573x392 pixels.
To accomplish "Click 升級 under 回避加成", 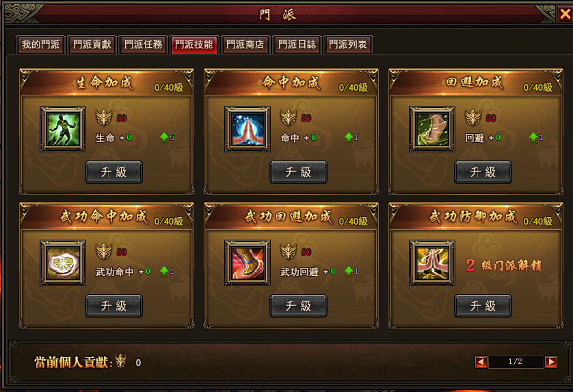I will coord(483,172).
